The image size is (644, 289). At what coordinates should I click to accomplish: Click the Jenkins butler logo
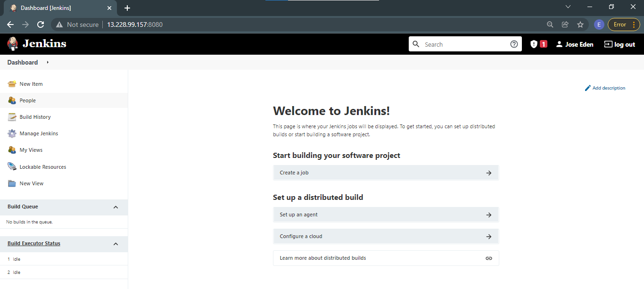point(13,44)
